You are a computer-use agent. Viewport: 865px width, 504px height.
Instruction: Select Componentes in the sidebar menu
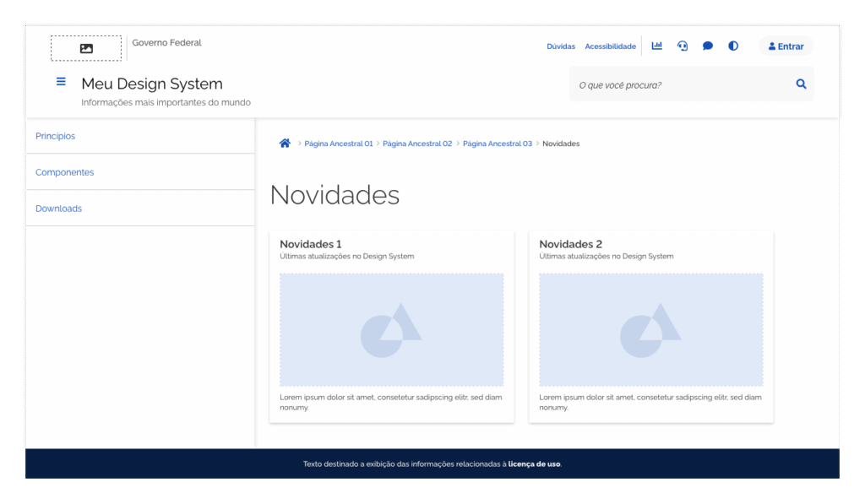pyautogui.click(x=64, y=172)
